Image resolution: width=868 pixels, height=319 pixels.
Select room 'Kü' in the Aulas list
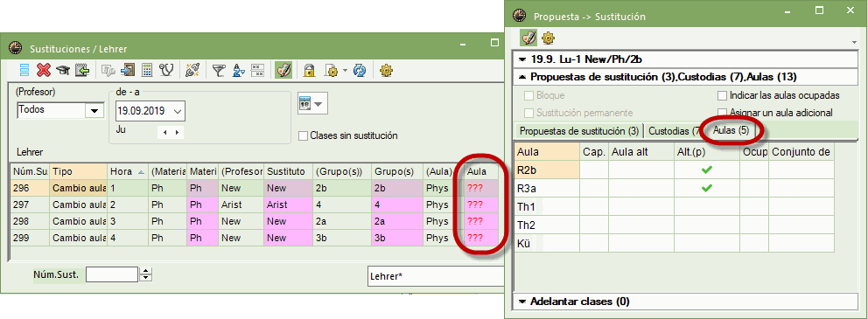(547, 243)
